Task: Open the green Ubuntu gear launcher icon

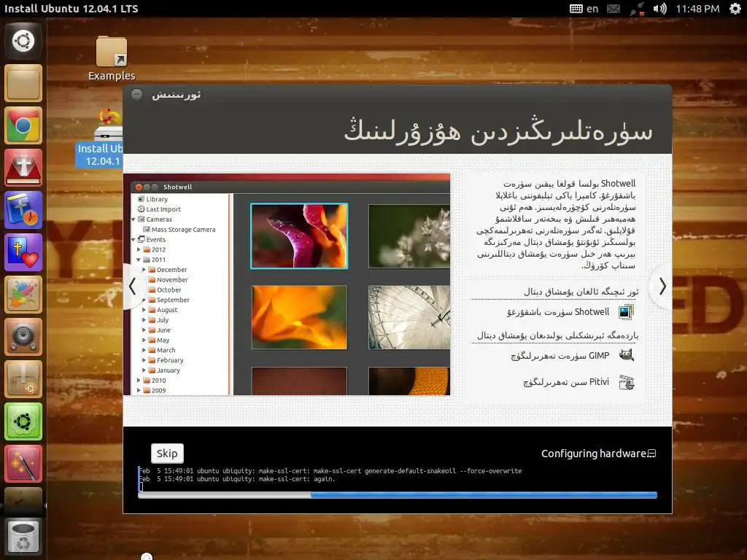Action: point(23,421)
